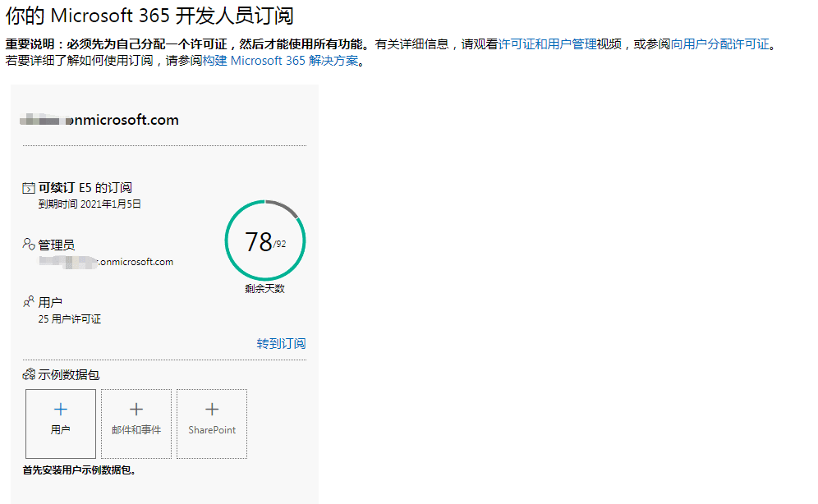Click the 可续订 E5 的订阅 heading
The height and width of the screenshot is (504, 818).
point(85,188)
